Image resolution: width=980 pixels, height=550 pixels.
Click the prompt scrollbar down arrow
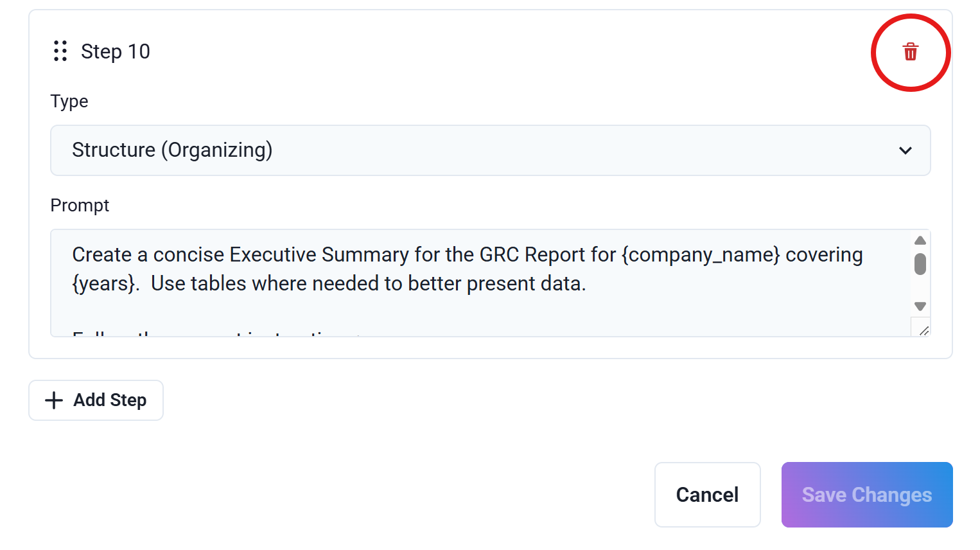(920, 306)
